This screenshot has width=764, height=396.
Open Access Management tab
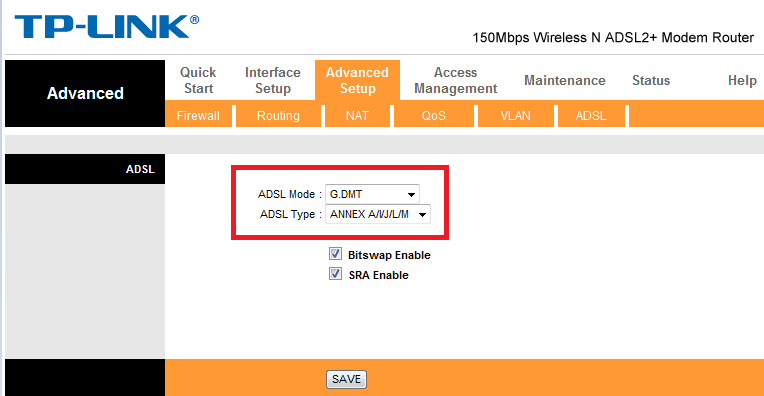(456, 80)
